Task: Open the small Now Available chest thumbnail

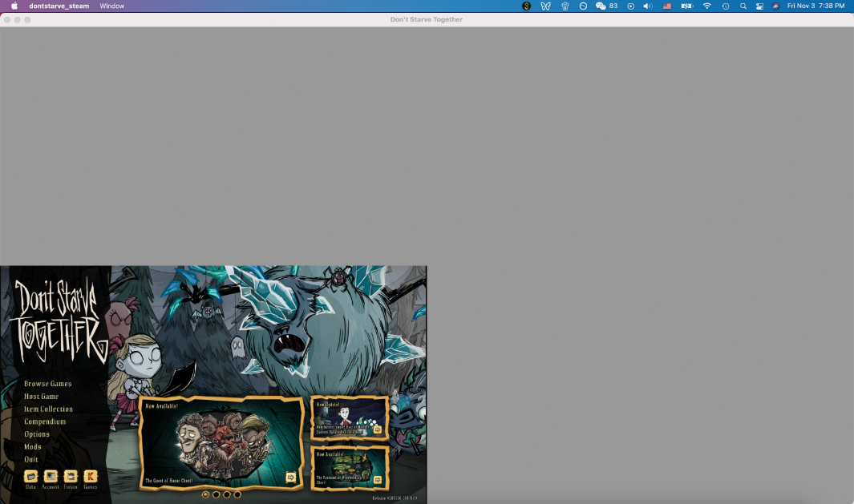Action: (x=349, y=467)
